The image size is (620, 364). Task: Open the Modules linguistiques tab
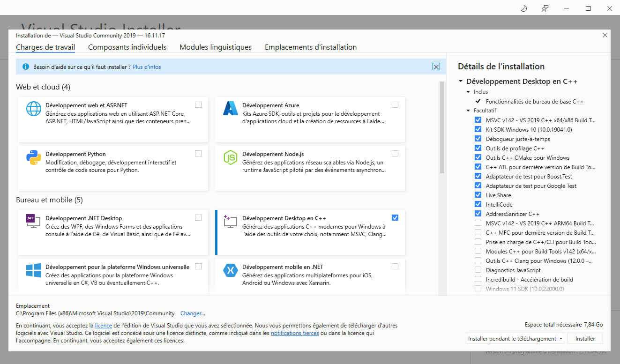(x=215, y=47)
